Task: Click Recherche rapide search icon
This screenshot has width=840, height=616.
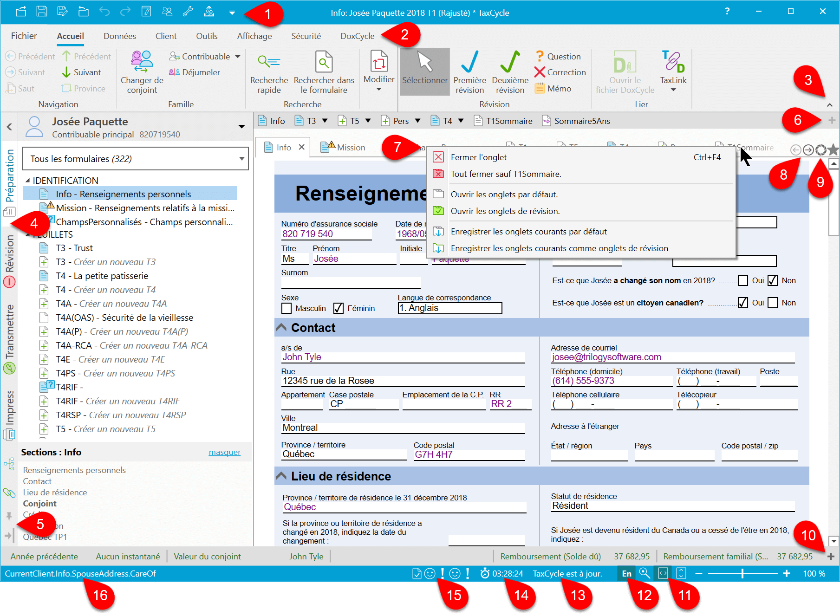Action: pos(269,61)
